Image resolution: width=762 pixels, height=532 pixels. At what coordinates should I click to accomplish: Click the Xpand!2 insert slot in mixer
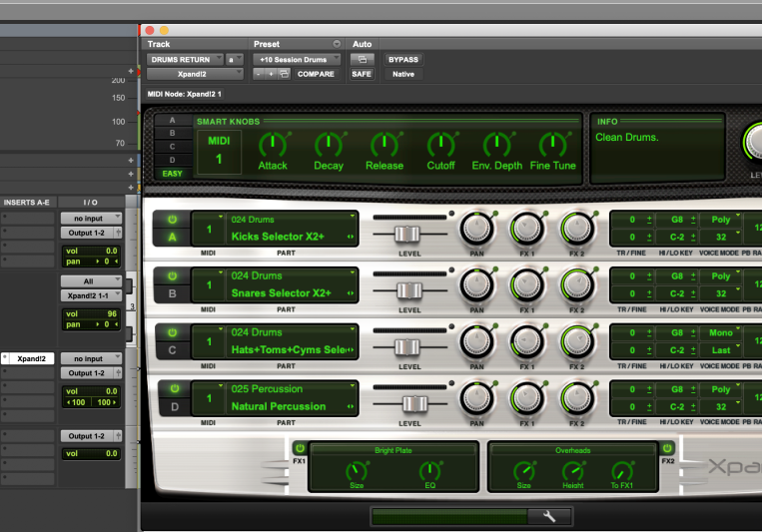pos(31,358)
